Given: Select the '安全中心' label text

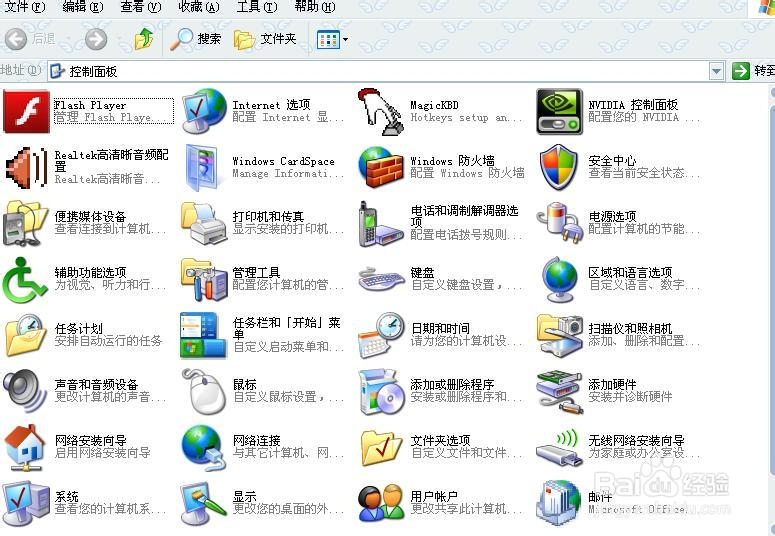Looking at the screenshot, I should click(x=612, y=161).
